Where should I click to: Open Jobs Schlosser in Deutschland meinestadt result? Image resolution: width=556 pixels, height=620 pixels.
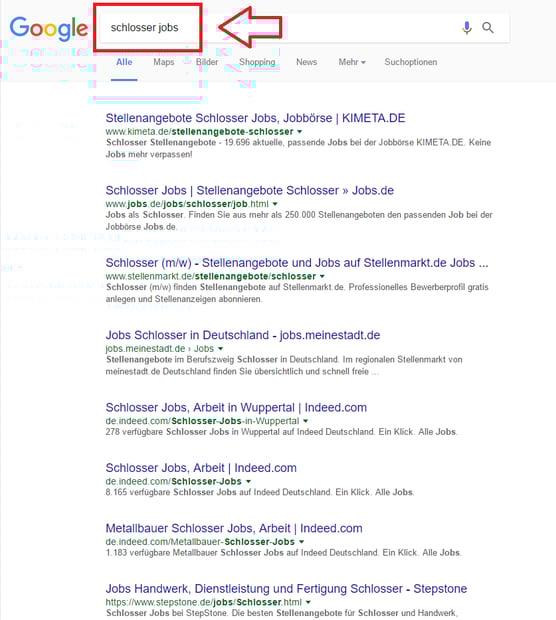coord(243,335)
